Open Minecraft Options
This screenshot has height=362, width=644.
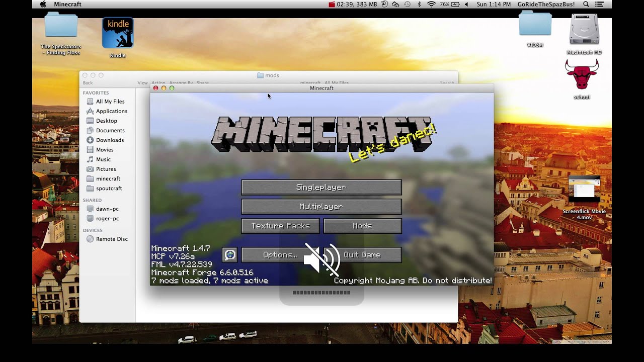pos(280,255)
